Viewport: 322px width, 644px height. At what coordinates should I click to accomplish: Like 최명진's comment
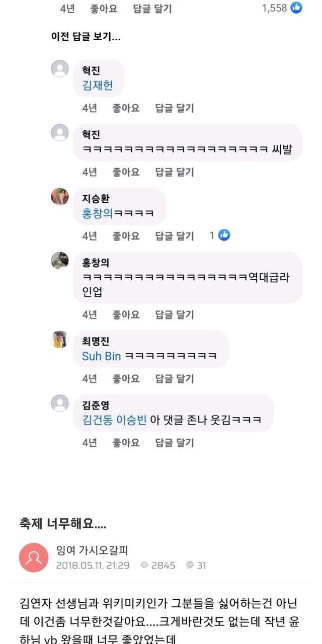[126, 379]
